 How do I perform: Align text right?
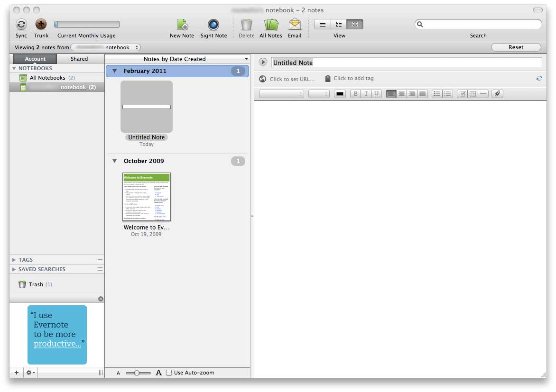(412, 94)
